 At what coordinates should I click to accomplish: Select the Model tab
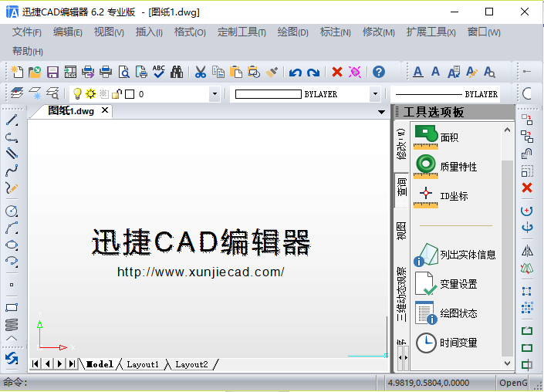pyautogui.click(x=100, y=364)
